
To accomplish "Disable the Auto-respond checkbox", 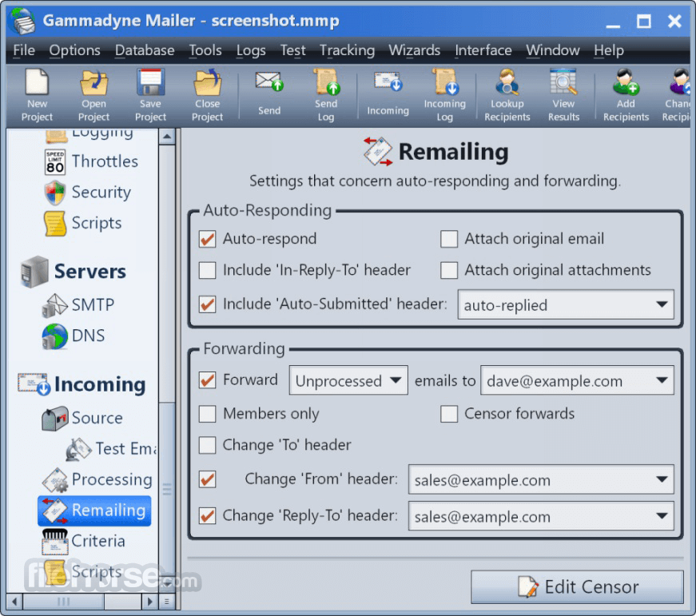I will 207,239.
